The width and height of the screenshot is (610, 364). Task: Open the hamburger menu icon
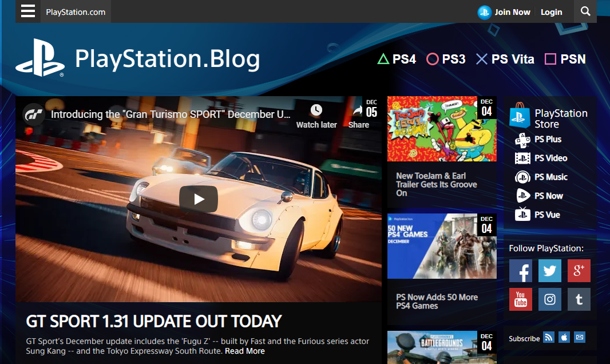pyautogui.click(x=28, y=11)
